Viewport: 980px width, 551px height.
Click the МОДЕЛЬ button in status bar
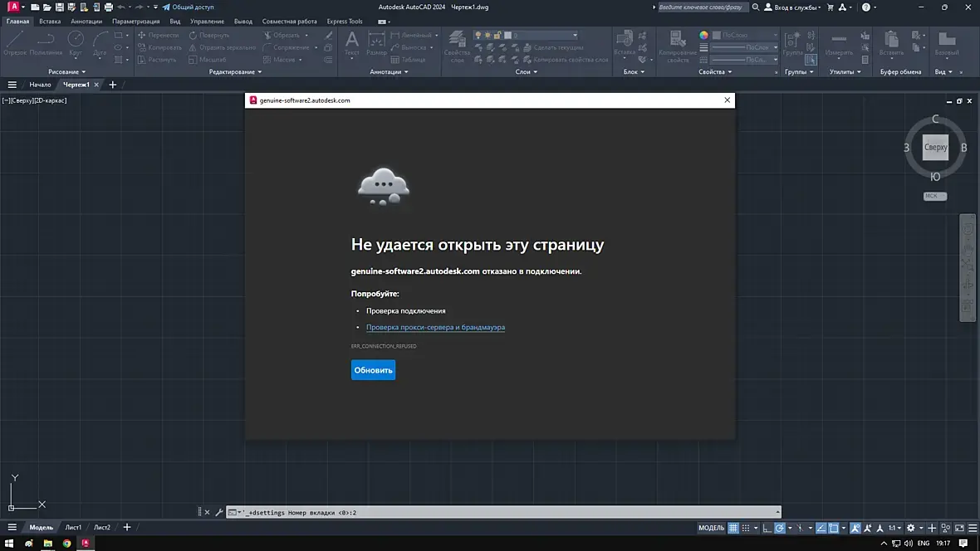tap(711, 528)
